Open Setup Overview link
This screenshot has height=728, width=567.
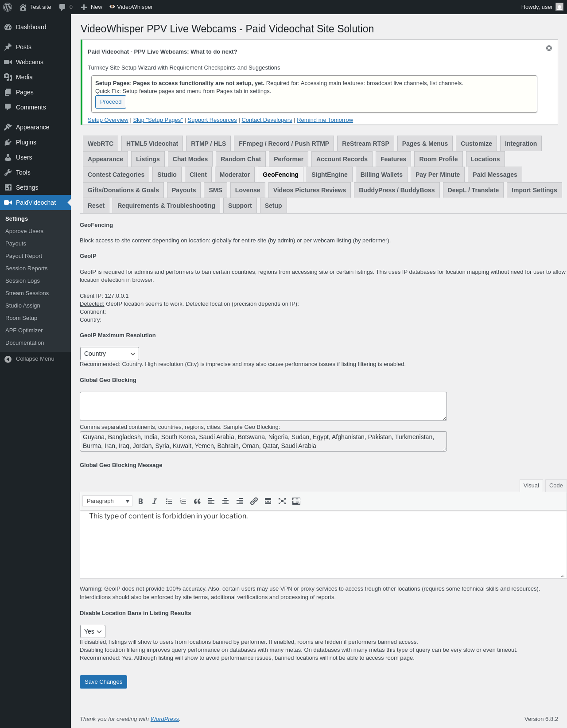point(108,120)
